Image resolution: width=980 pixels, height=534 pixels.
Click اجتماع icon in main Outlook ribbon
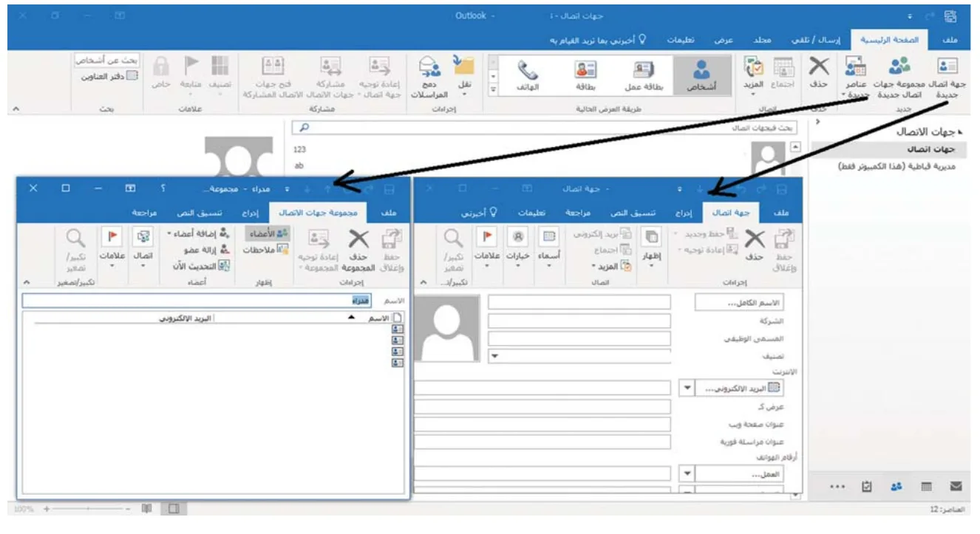point(783,73)
